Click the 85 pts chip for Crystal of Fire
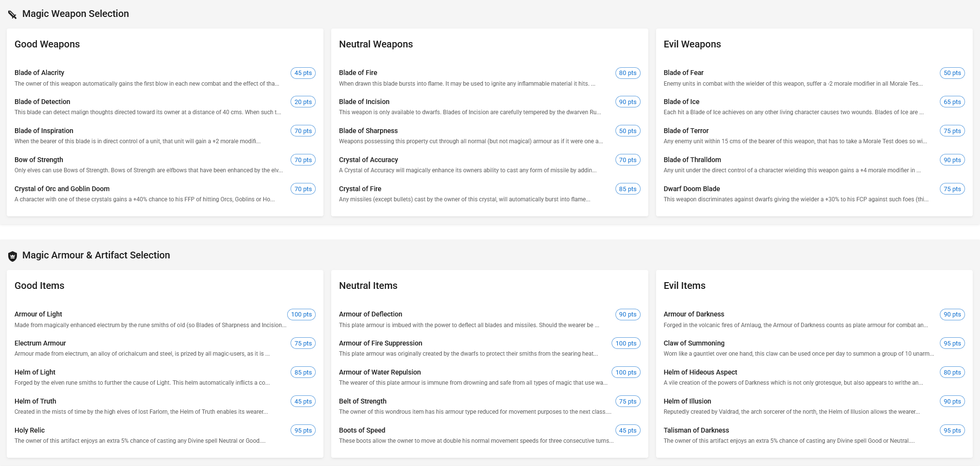This screenshot has width=980, height=466. point(627,189)
